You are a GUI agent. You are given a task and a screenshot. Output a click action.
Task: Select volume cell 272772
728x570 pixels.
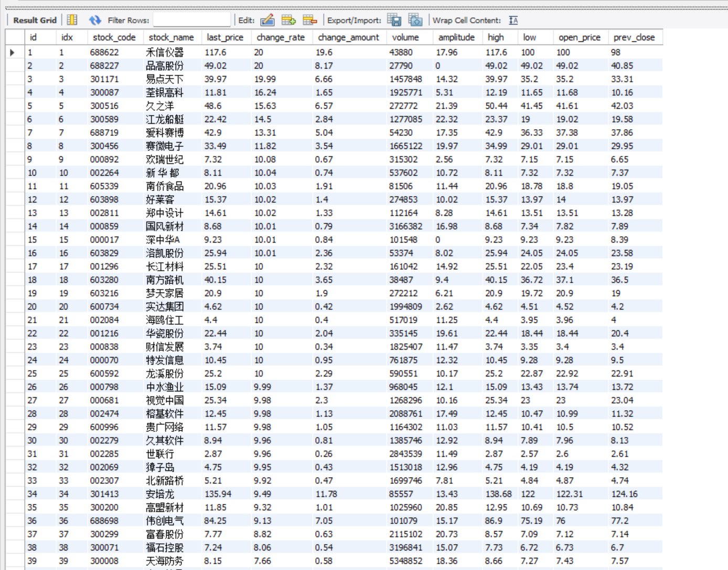[x=410, y=106]
